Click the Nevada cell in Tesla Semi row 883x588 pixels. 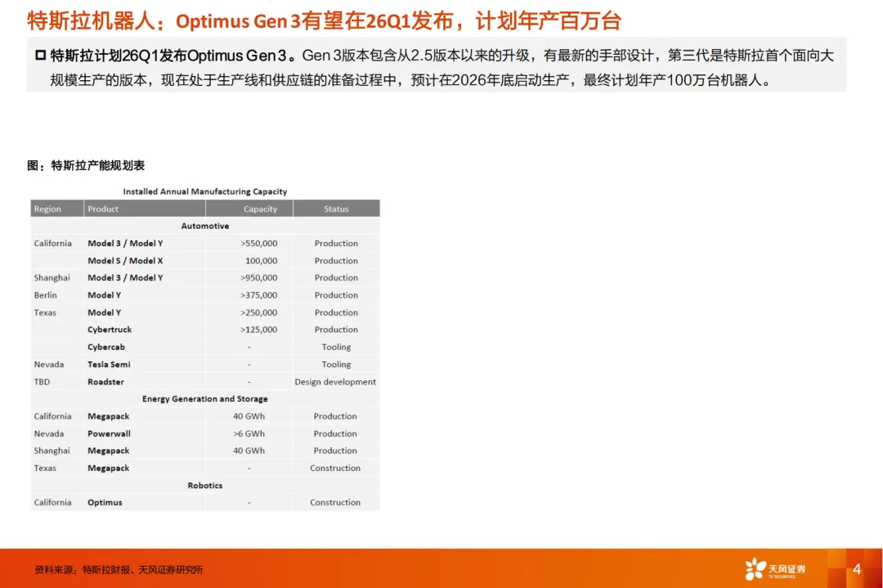point(49,365)
